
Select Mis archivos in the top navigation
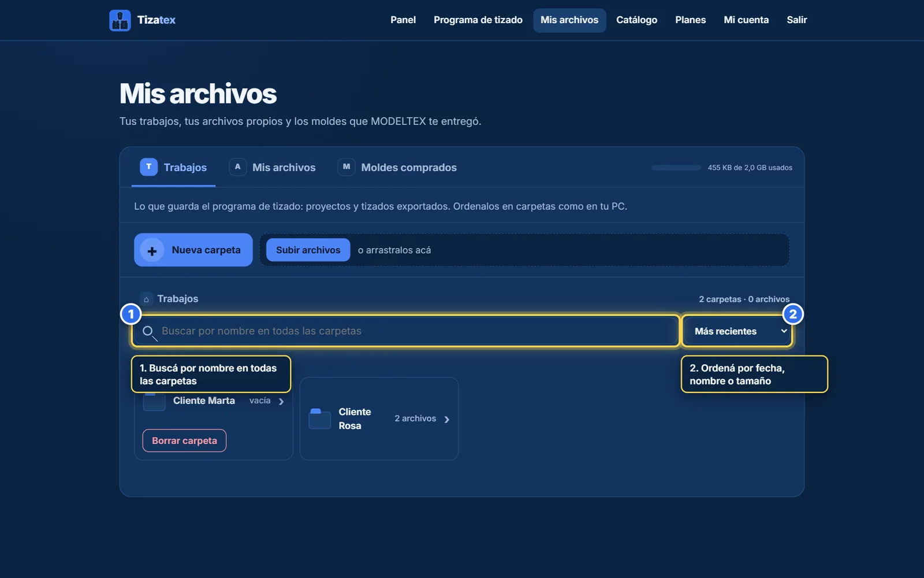[569, 20]
